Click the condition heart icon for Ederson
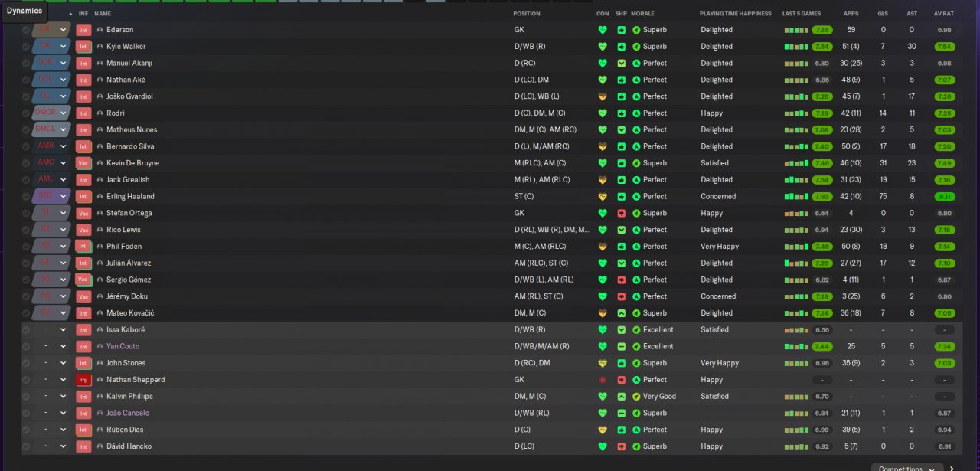 click(x=603, y=30)
